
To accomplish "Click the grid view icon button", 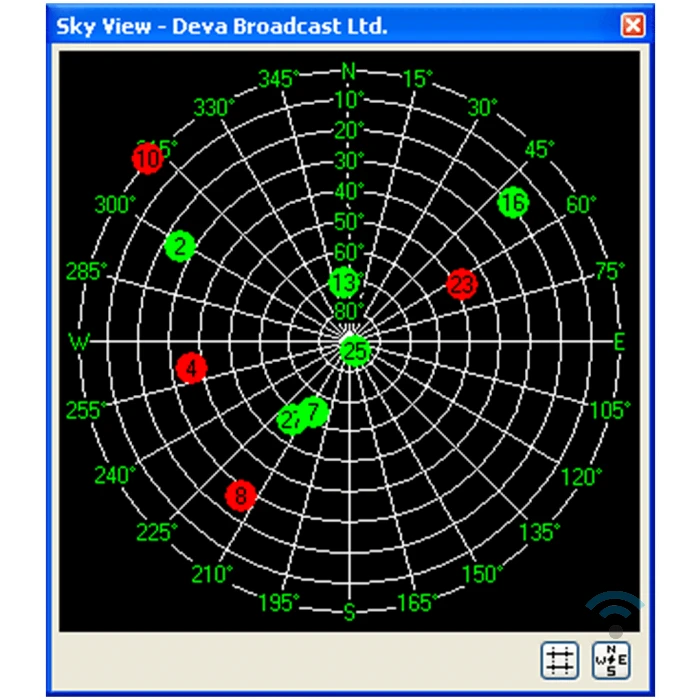I will coord(559,660).
